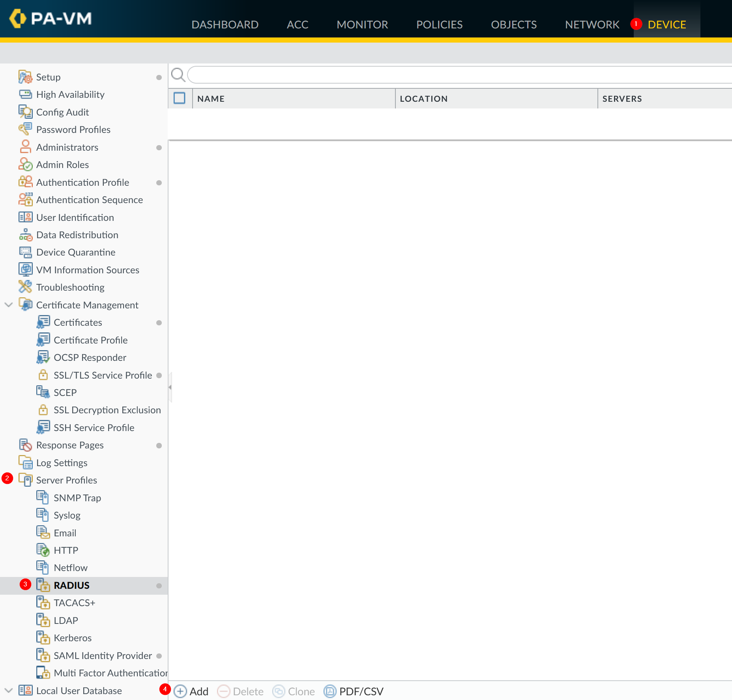Collapse the Certificate Management tree node

(x=9, y=305)
